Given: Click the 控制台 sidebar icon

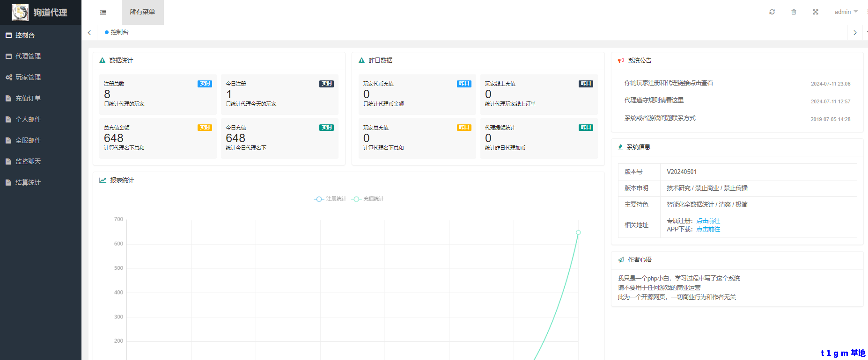Looking at the screenshot, I should pos(8,35).
